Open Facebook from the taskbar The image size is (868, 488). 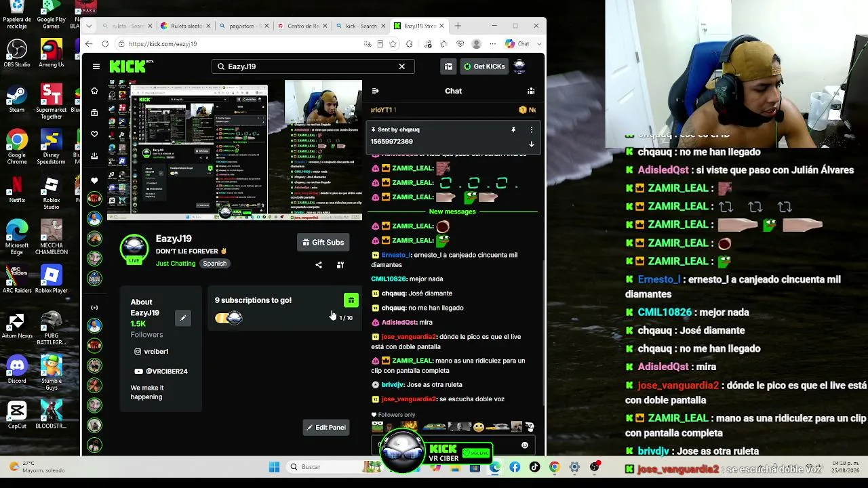tap(515, 467)
